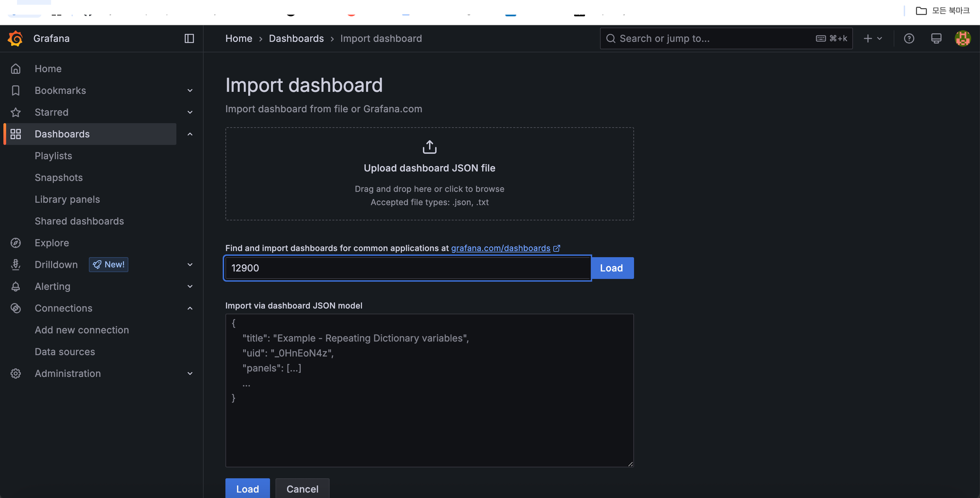Click the Administration gear icon

coord(16,373)
